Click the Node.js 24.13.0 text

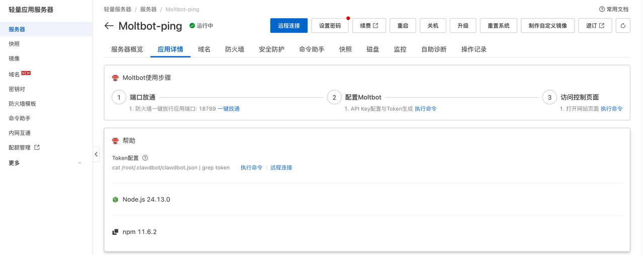pyautogui.click(x=146, y=200)
